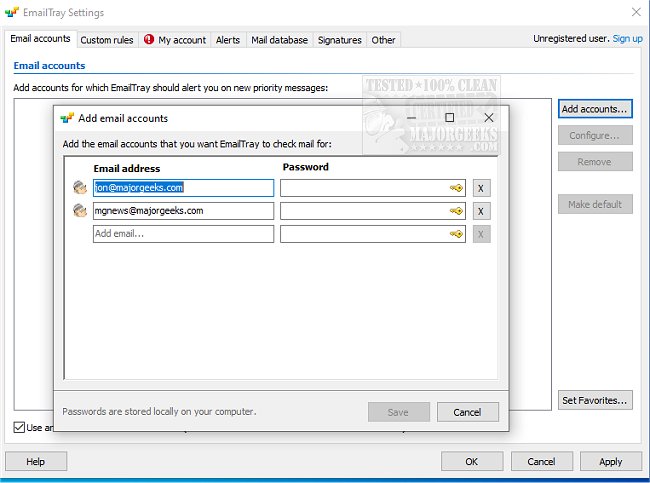The width and height of the screenshot is (650, 483).
Task: Click 'Password' column header
Action: (x=306, y=167)
